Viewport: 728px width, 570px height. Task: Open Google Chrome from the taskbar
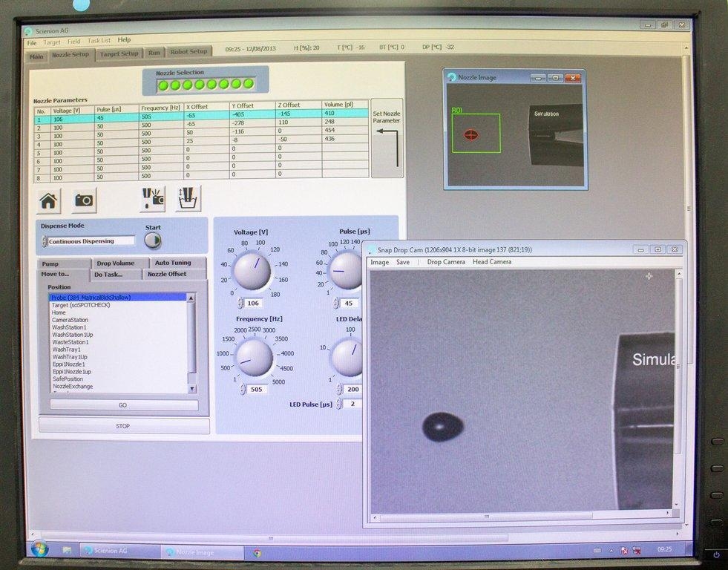tap(258, 551)
